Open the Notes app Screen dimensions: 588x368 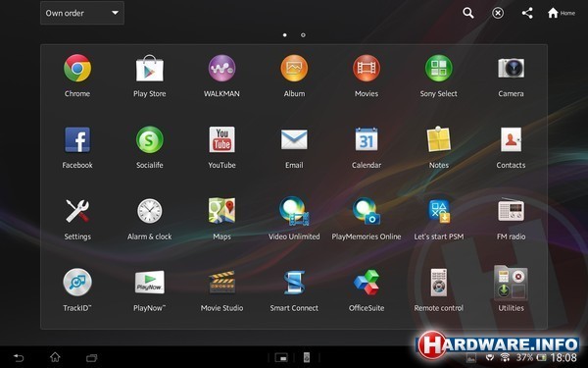tap(439, 139)
